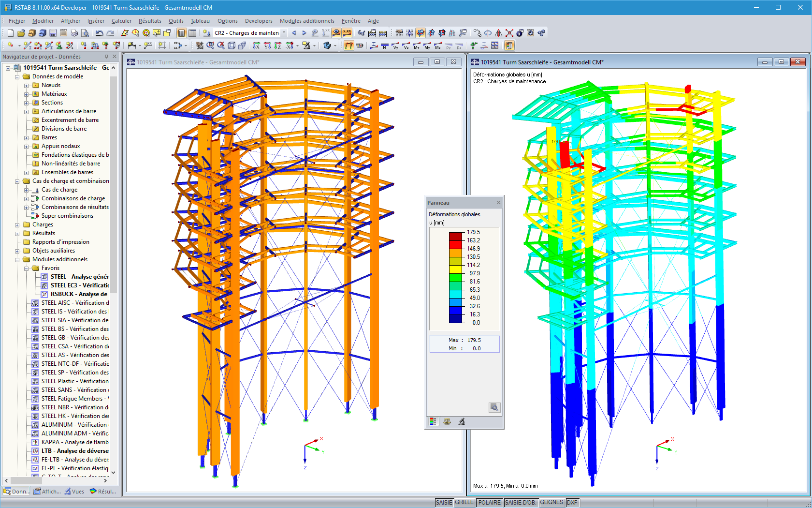Select Appuis nodaux tree item
812x508 pixels.
[60, 146]
